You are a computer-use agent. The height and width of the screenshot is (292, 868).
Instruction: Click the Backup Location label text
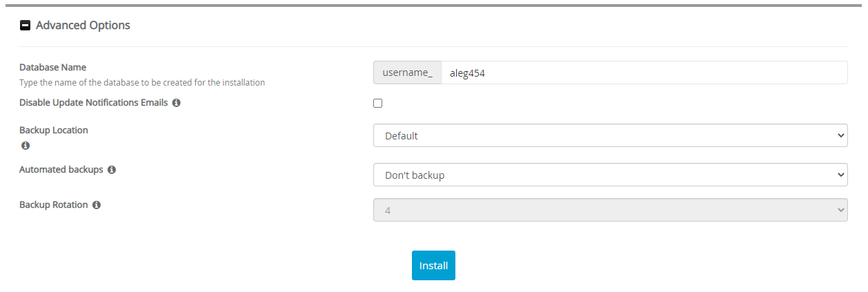(x=54, y=130)
